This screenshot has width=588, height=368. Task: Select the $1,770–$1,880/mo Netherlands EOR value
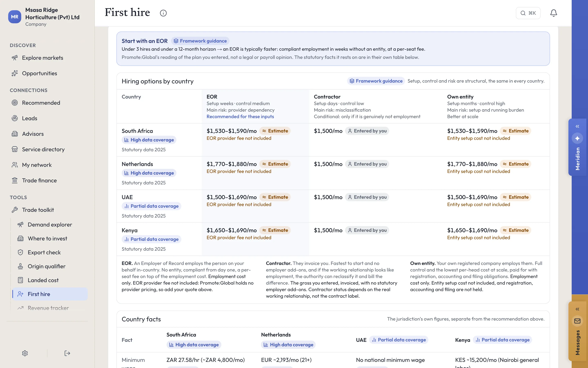coord(232,164)
